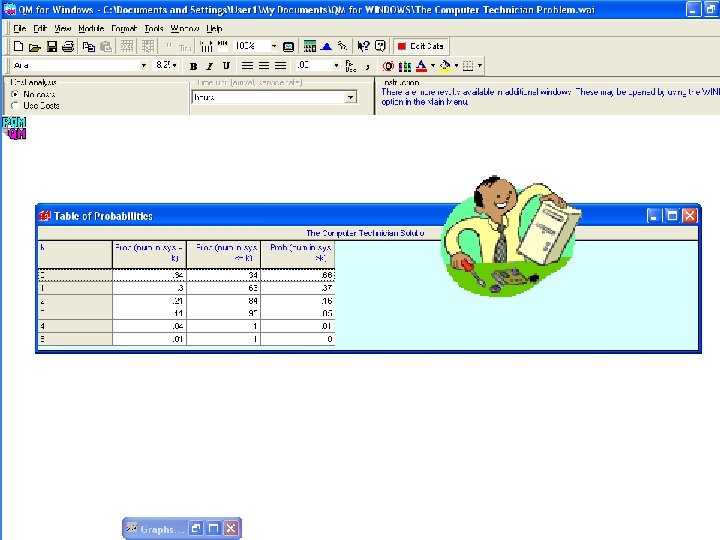
Task: Align text right
Action: click(280, 66)
